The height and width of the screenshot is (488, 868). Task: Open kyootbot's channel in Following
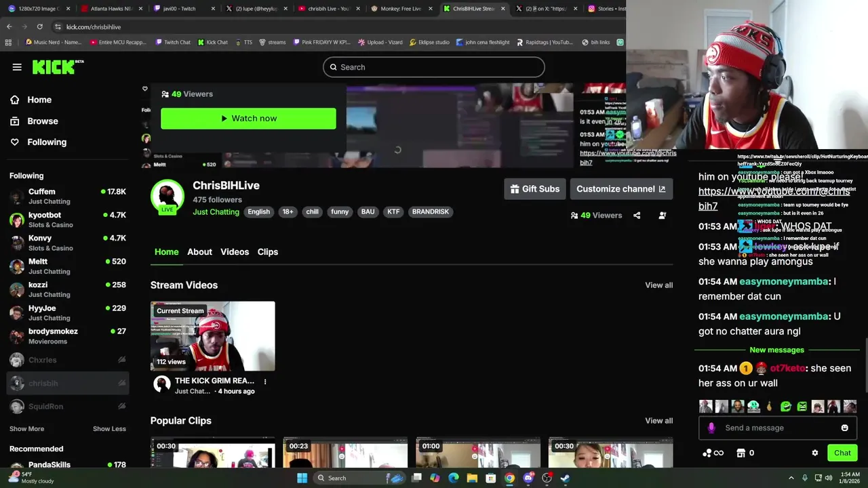[68, 220]
